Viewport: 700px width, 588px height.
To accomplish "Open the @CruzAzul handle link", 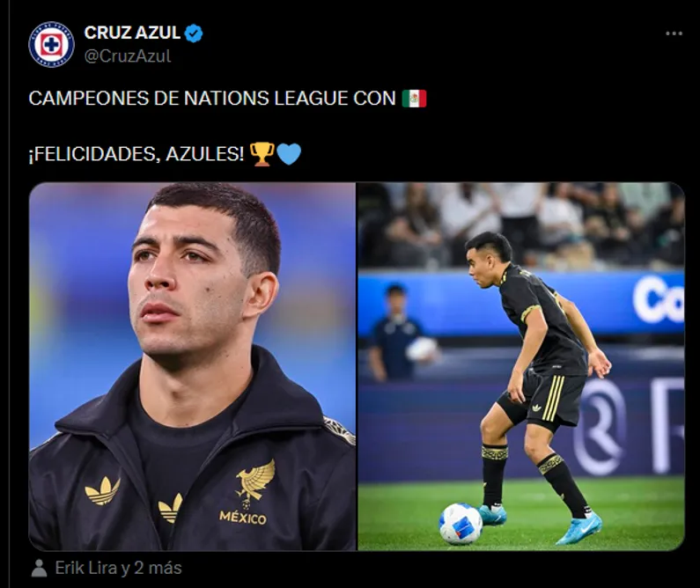I will coord(127,56).
